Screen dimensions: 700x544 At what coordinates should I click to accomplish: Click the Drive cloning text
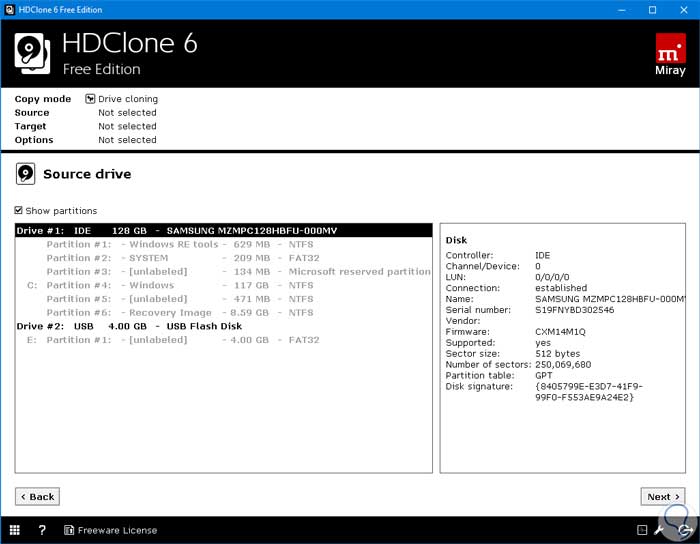pyautogui.click(x=128, y=99)
